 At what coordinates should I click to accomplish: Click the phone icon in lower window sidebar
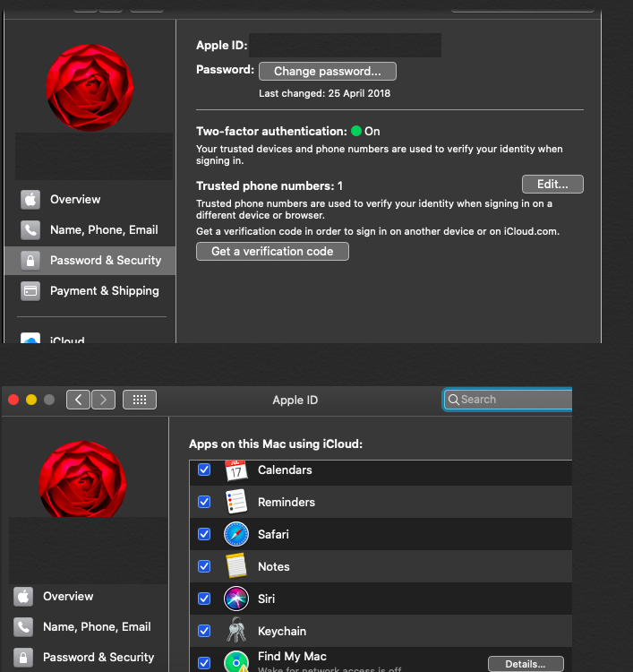[x=23, y=626]
